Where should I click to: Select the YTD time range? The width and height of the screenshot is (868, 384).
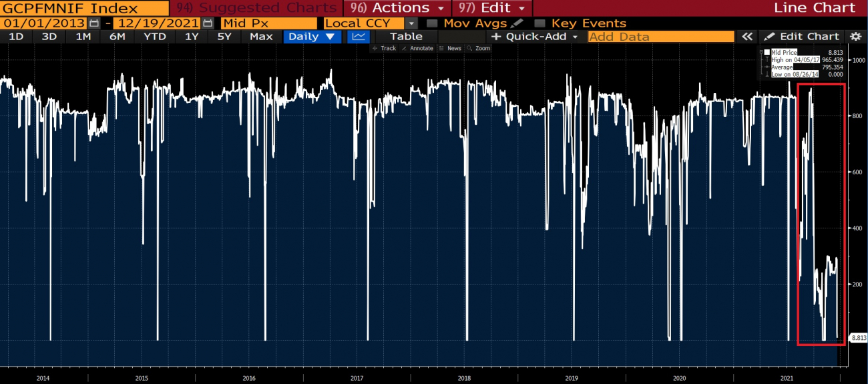[x=155, y=37]
